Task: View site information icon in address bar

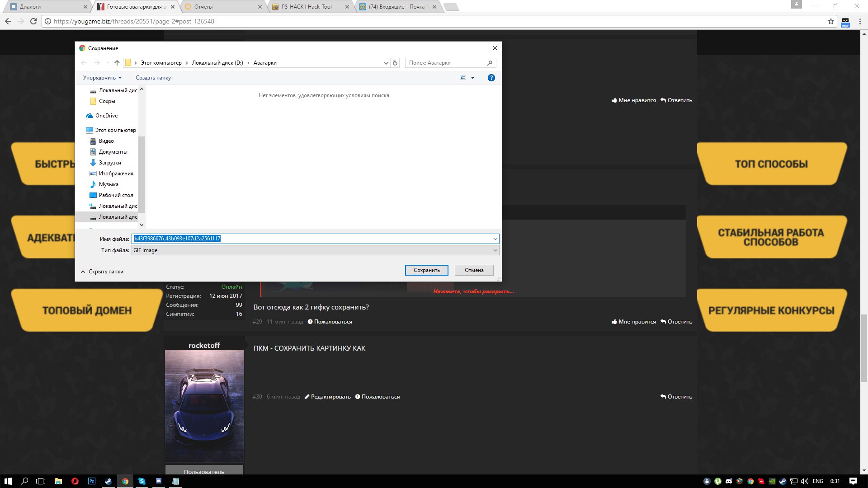Action: (48, 21)
